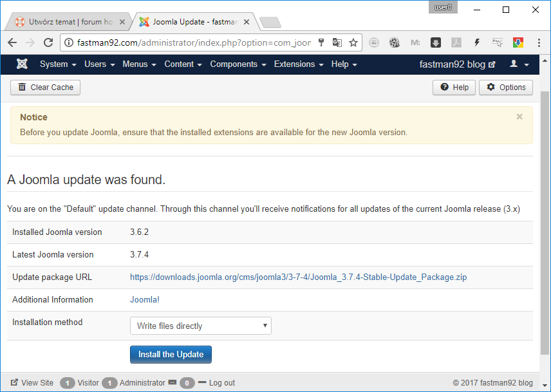View site information via the info icon

[x=69, y=43]
